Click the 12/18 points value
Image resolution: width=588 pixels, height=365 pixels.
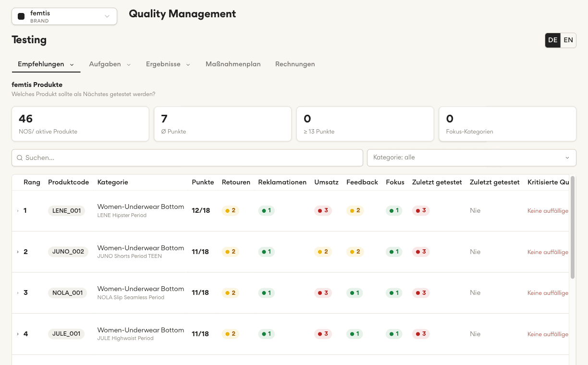point(201,211)
